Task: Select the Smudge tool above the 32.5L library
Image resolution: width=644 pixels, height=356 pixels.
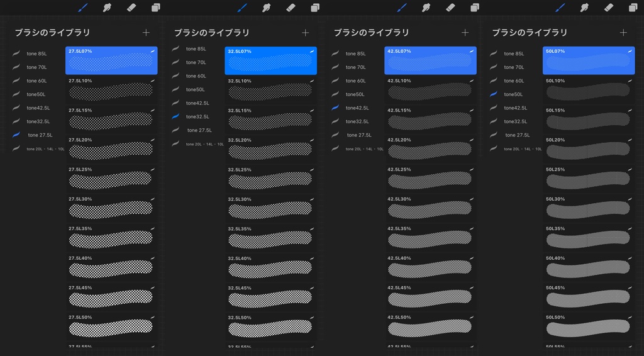Action: point(267,8)
